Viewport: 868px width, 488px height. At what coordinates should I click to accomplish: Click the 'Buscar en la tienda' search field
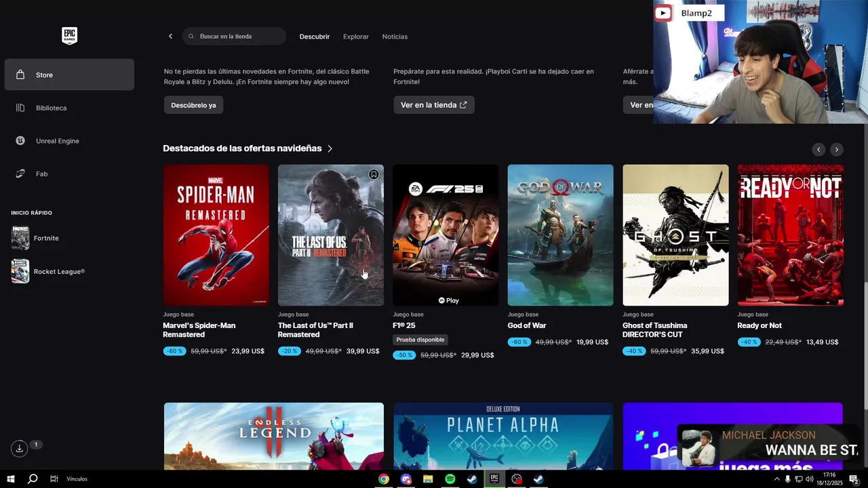234,37
